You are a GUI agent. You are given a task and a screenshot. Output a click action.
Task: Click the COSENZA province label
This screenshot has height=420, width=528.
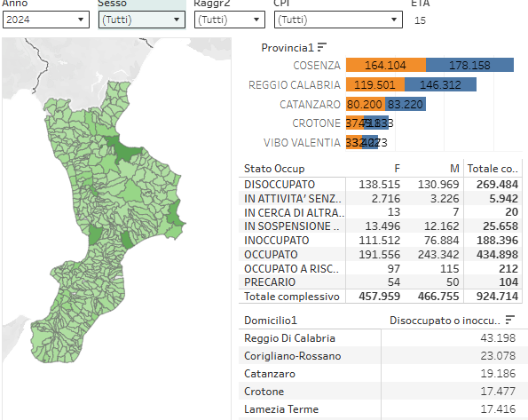(x=317, y=66)
